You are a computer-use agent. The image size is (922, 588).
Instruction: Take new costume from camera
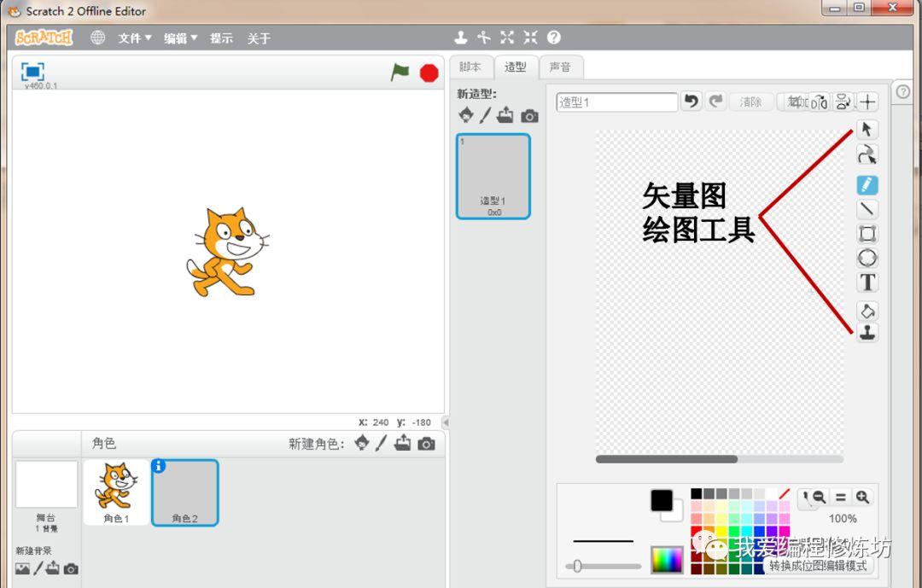point(529,116)
